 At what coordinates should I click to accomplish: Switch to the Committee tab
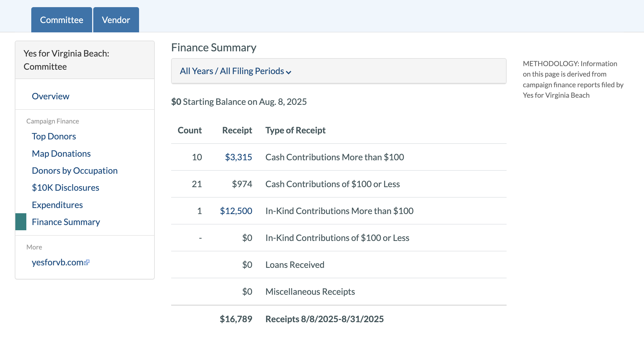pos(61,19)
